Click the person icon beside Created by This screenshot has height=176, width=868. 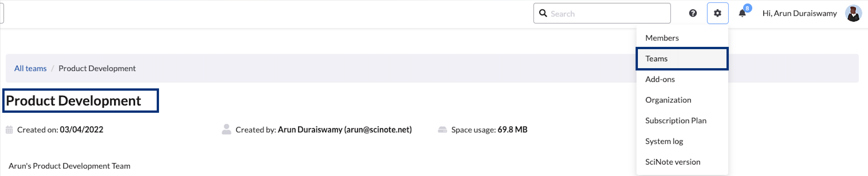coord(226,130)
